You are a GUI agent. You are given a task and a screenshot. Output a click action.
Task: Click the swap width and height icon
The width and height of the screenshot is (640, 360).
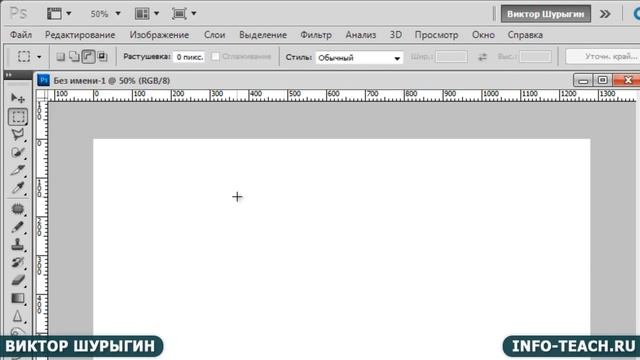tap(482, 57)
